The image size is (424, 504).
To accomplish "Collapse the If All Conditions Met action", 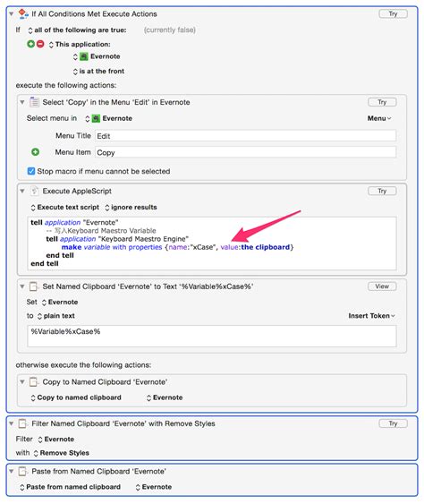I will coord(12,14).
